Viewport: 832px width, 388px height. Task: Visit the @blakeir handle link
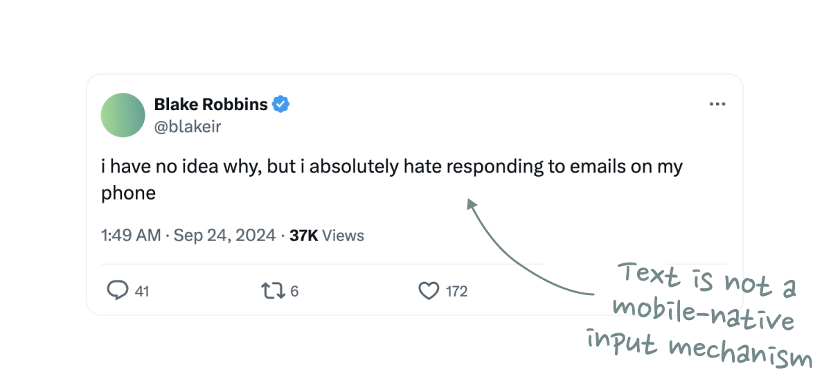pyautogui.click(x=187, y=127)
